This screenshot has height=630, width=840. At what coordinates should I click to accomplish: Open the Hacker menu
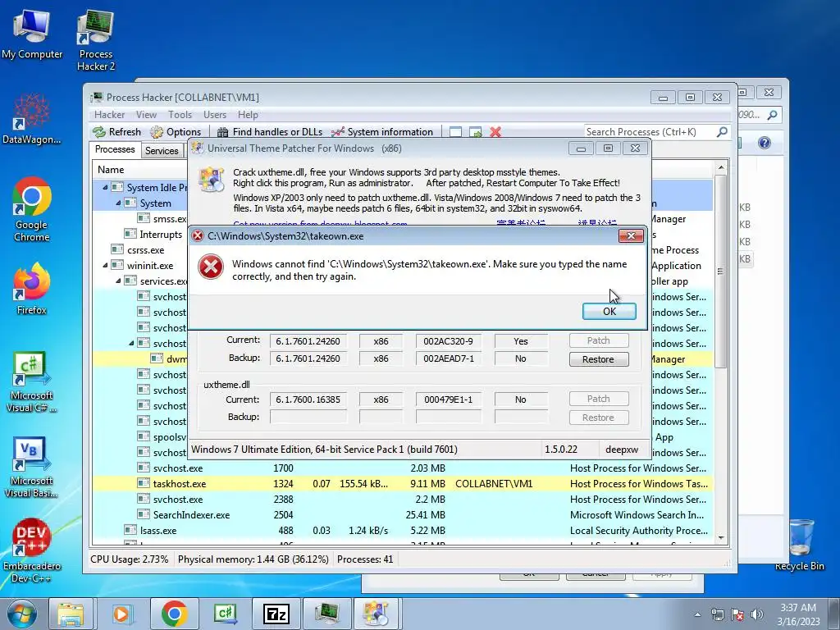tap(109, 115)
